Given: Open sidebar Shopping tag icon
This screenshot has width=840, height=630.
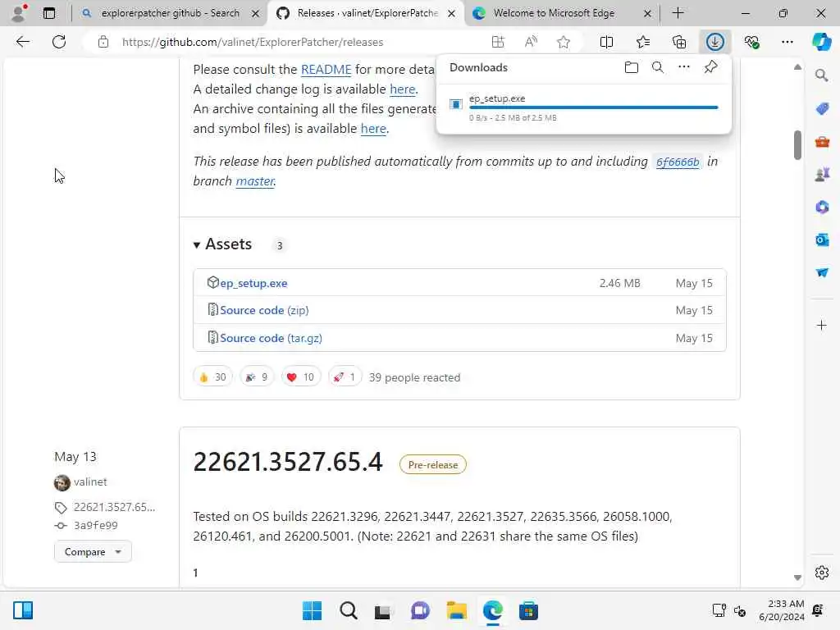Looking at the screenshot, I should (822, 108).
